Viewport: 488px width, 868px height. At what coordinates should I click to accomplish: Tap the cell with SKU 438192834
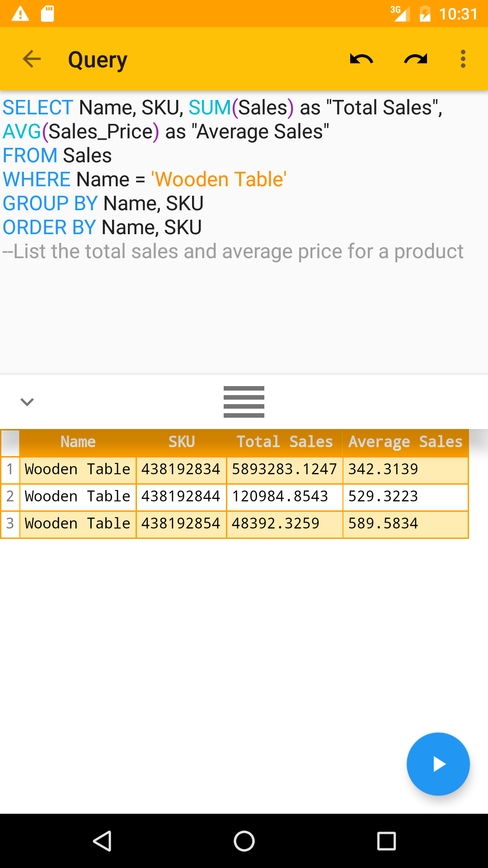[181, 469]
